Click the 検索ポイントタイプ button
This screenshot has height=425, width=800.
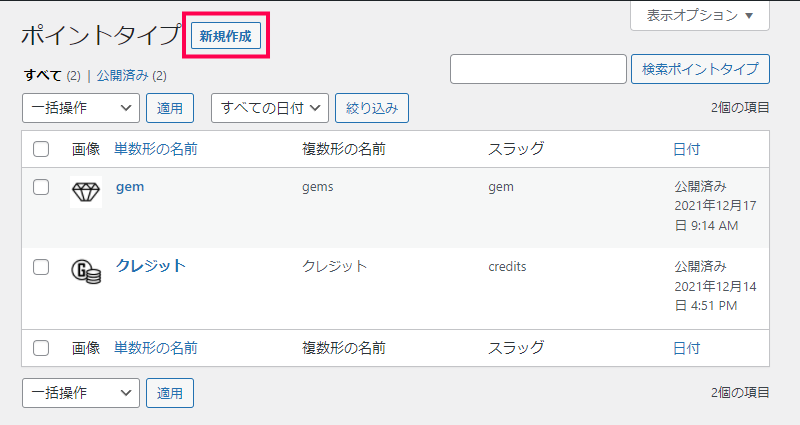700,69
